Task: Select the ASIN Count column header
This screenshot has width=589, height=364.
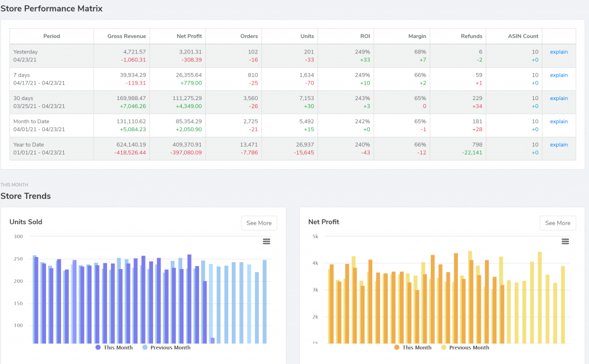Action: pos(514,36)
